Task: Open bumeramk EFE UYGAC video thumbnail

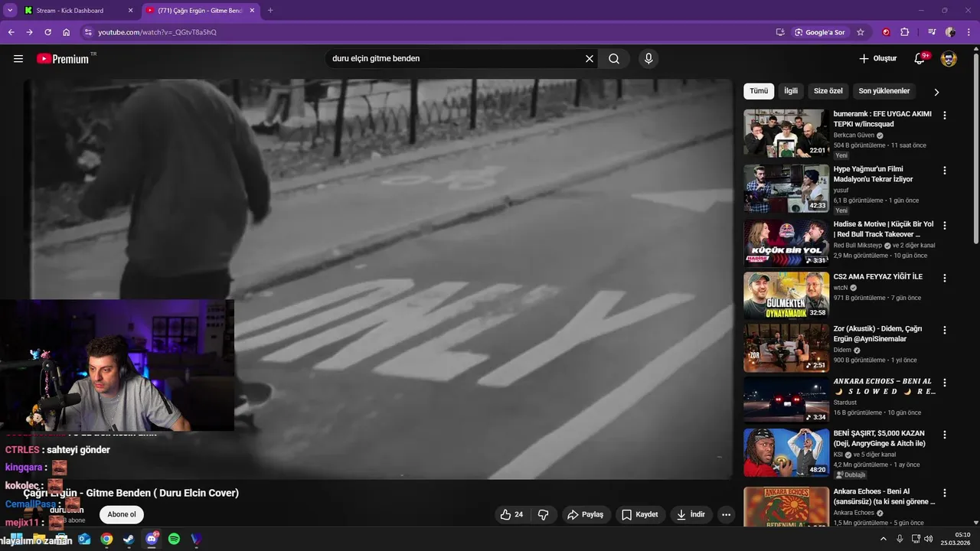Action: [786, 133]
